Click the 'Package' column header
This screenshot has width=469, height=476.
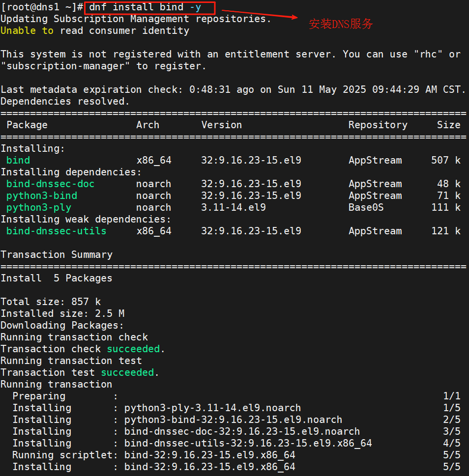click(27, 125)
